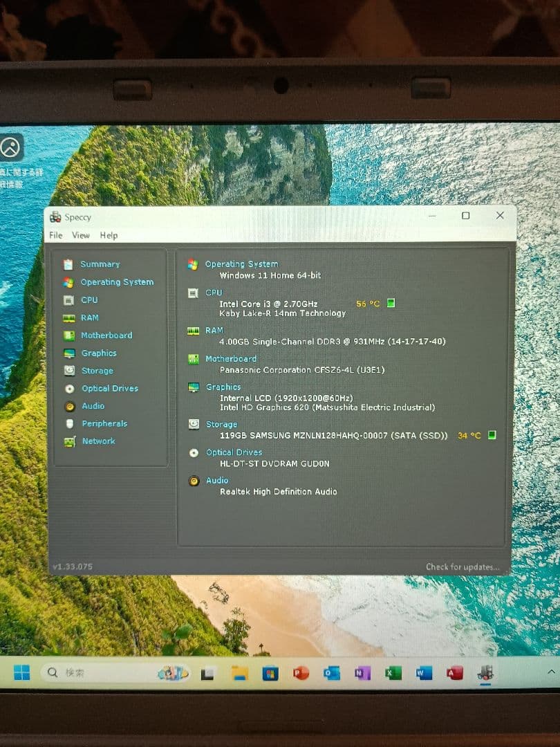Screen dimensions: 560x747
Task: Select Optical Drives in the sidebar list
Action: pyautogui.click(x=110, y=389)
